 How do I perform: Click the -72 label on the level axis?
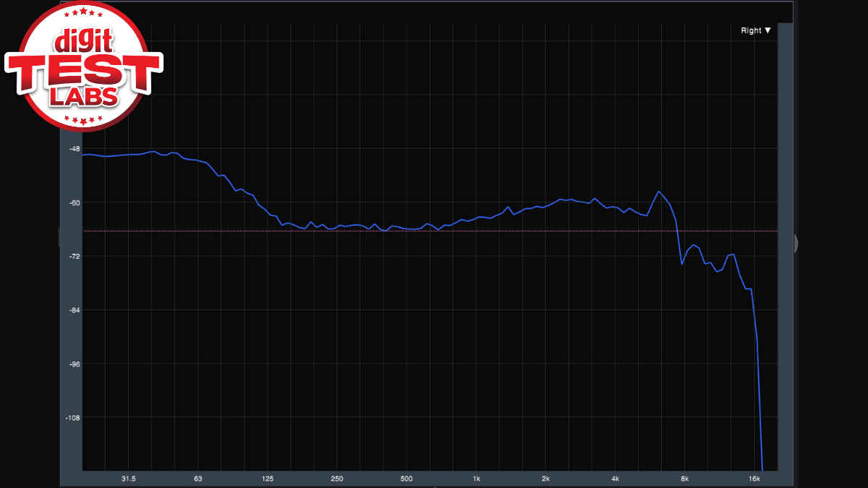tap(73, 257)
